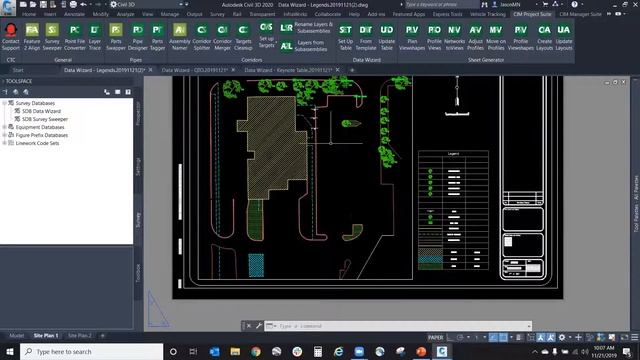Open Profile Views in Sheet Generator

pos(434,37)
